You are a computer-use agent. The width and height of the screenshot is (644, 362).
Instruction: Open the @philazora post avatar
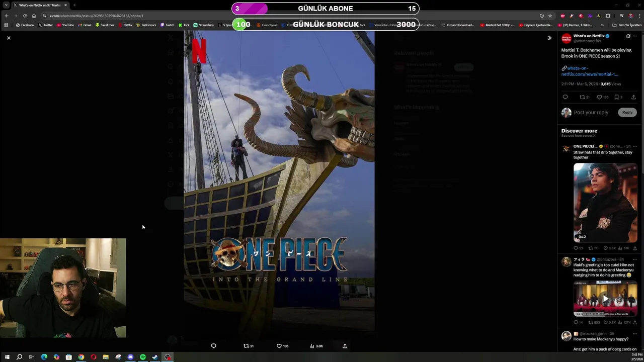567,261
